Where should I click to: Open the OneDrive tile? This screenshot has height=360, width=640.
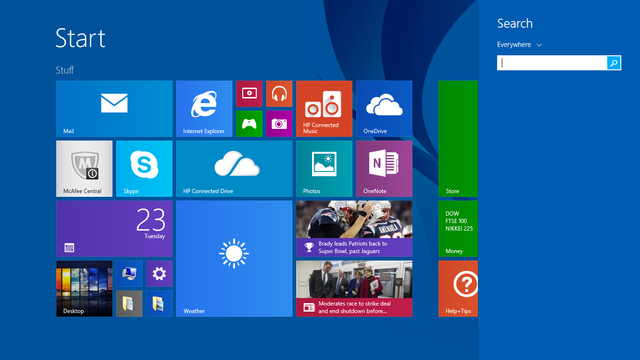pyautogui.click(x=384, y=109)
